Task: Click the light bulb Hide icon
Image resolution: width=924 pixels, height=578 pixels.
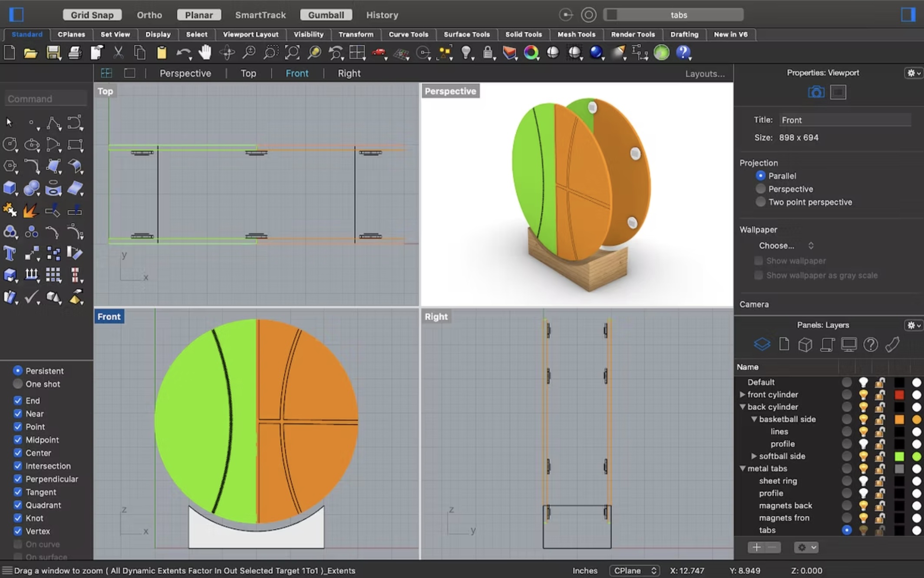Action: 466,53
